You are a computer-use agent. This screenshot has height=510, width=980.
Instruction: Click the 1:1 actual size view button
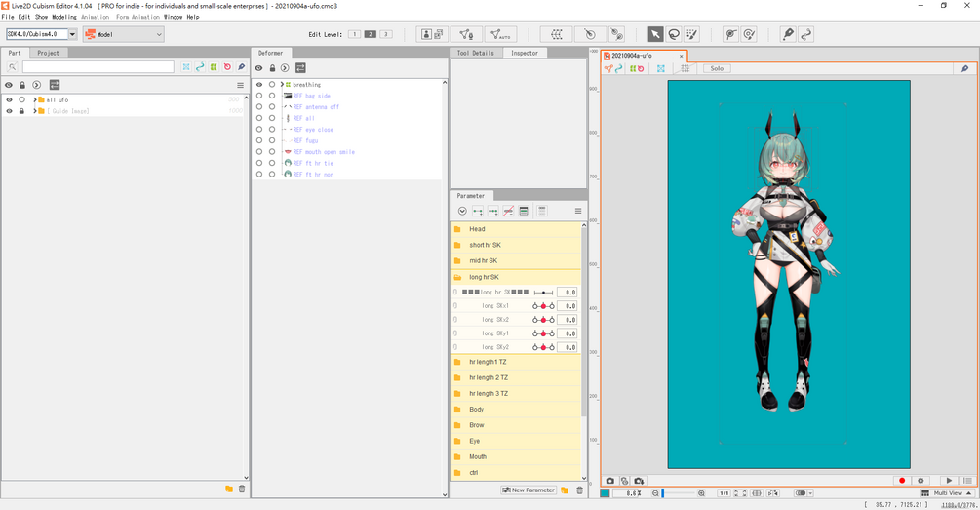(724, 493)
